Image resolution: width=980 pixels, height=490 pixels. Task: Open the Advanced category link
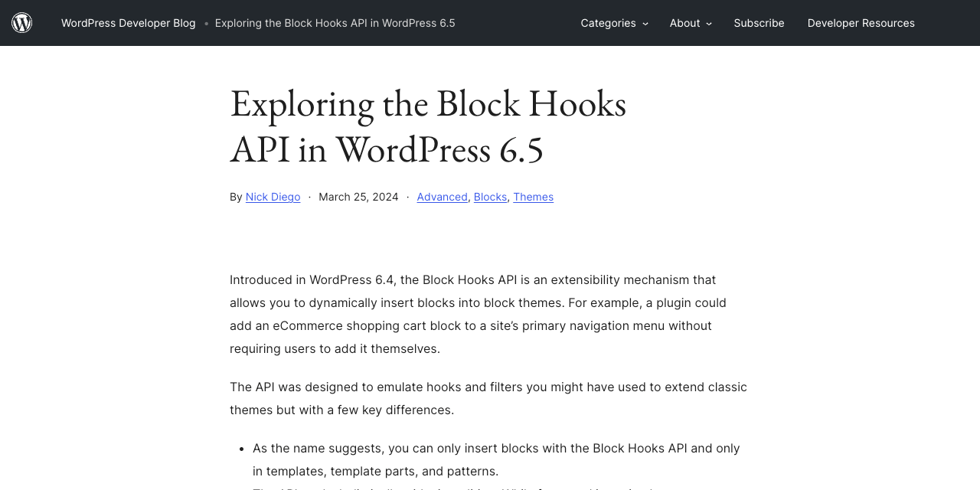pos(442,197)
